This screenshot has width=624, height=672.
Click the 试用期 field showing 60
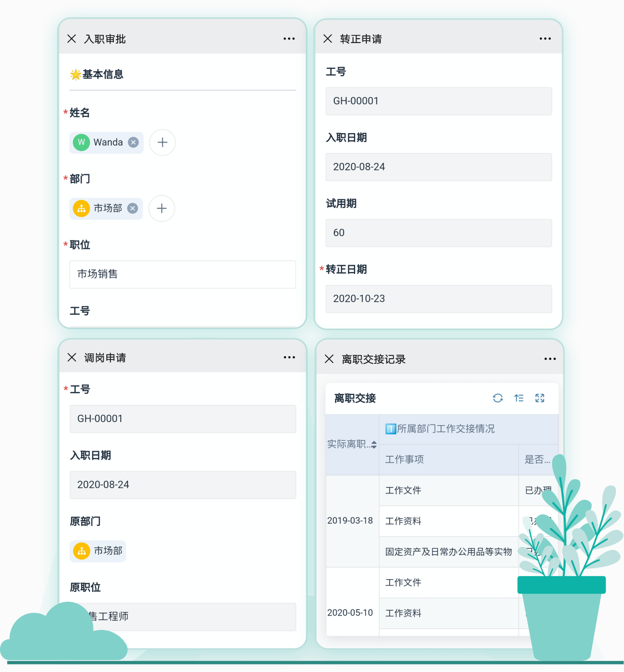click(439, 233)
